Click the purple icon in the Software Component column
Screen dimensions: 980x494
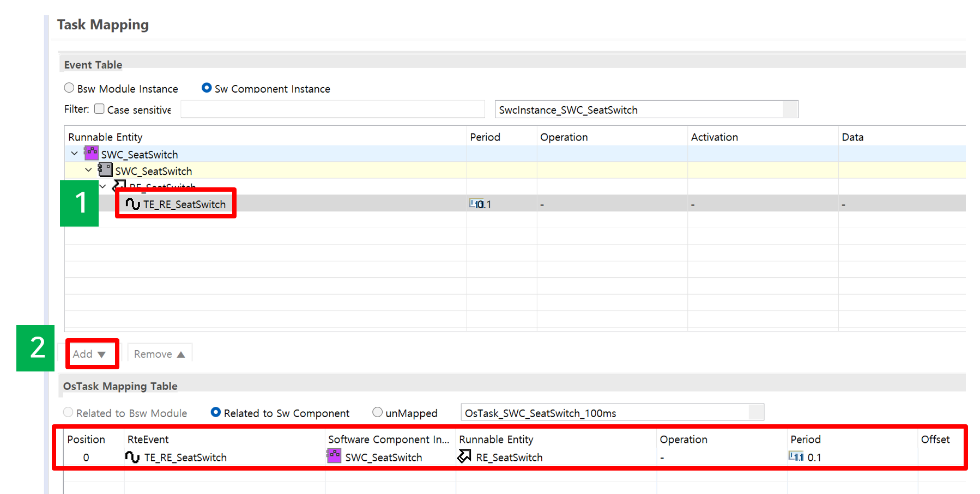[x=334, y=456]
